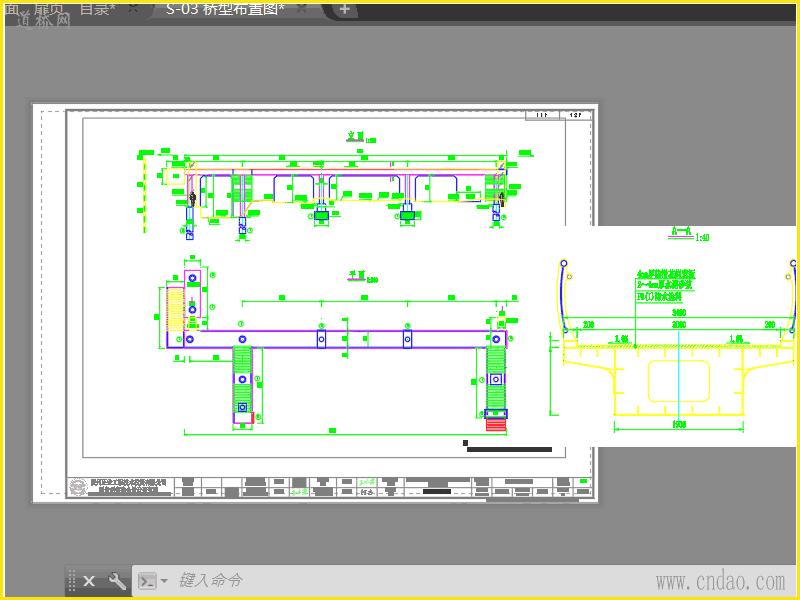
Task: Open the command line customize wrench
Action: tap(117, 581)
